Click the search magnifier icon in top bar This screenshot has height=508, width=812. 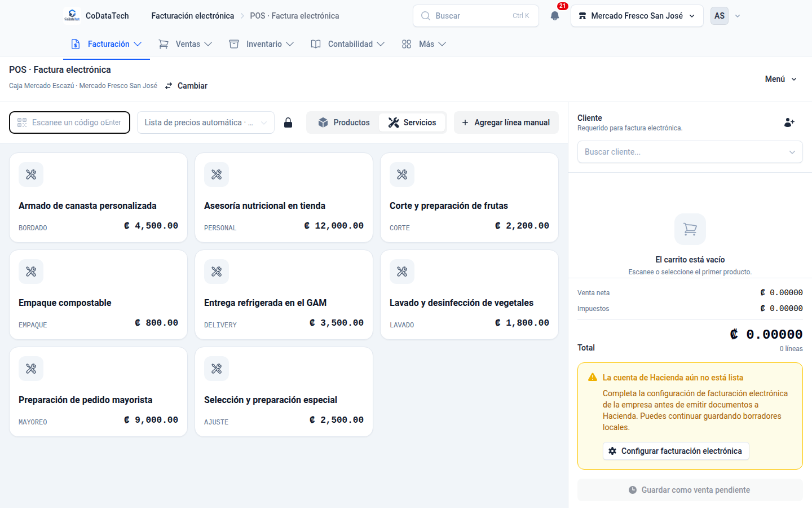[x=426, y=16]
